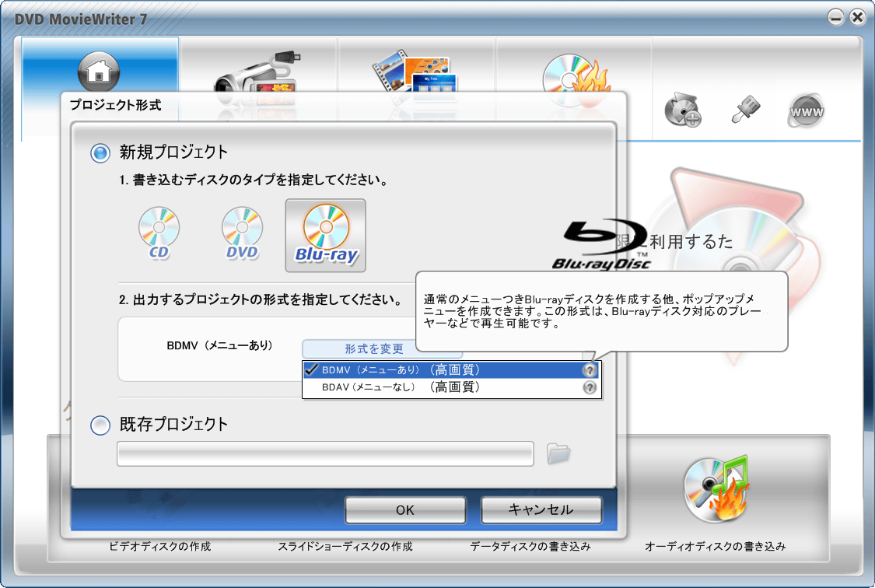This screenshot has height=588, width=875.
Task: Browse for existing project folder icon
Action: [558, 453]
